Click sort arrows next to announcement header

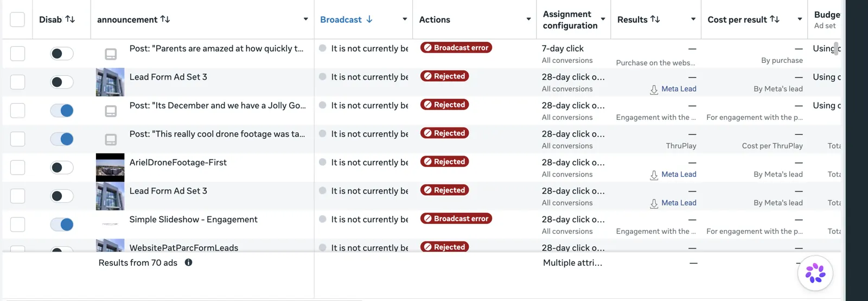(x=165, y=19)
